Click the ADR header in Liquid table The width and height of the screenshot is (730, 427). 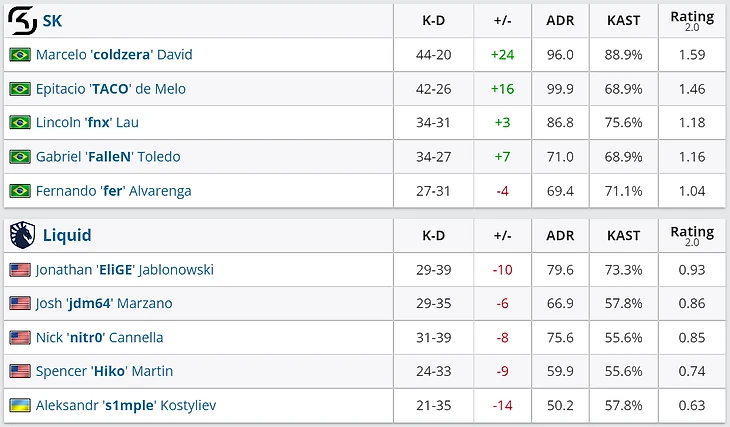[x=560, y=235]
